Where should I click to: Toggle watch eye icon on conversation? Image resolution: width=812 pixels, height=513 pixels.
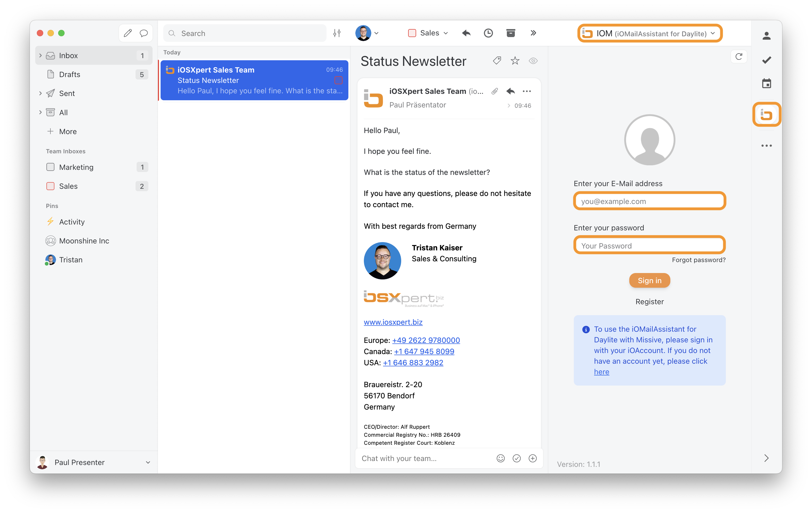533,61
